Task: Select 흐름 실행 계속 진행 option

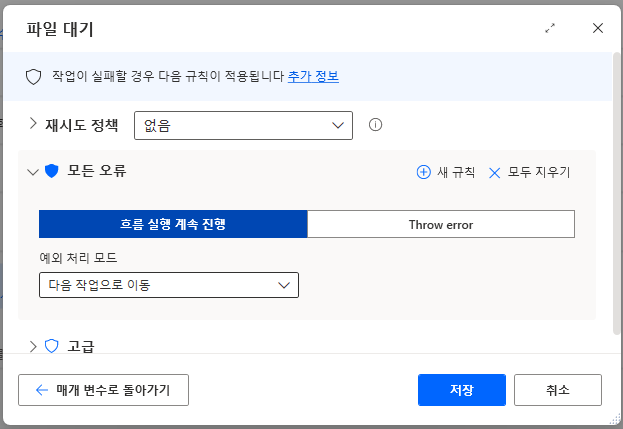Action: click(173, 224)
